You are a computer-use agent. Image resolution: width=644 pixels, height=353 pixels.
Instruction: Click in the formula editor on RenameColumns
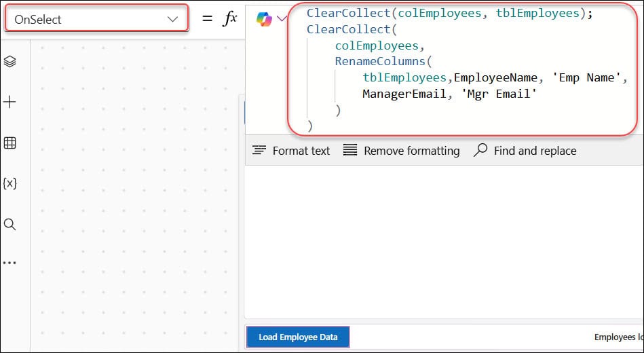click(x=379, y=62)
